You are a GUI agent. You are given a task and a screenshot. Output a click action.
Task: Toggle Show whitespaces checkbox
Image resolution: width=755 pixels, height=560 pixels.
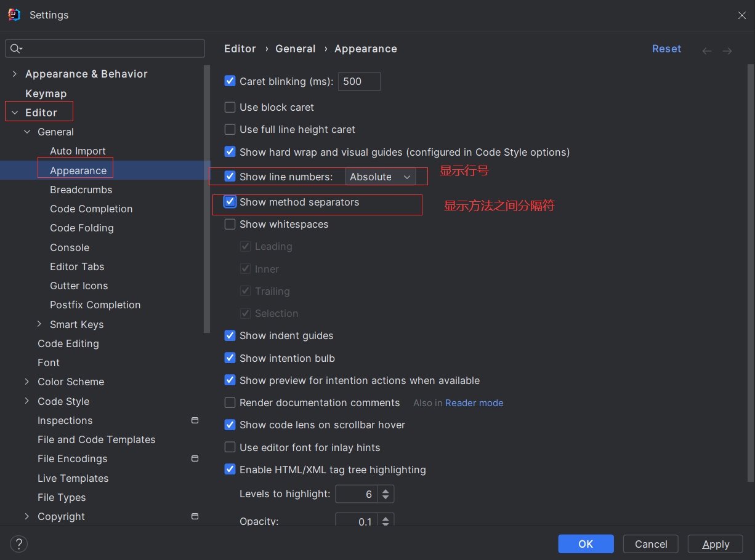(x=230, y=224)
